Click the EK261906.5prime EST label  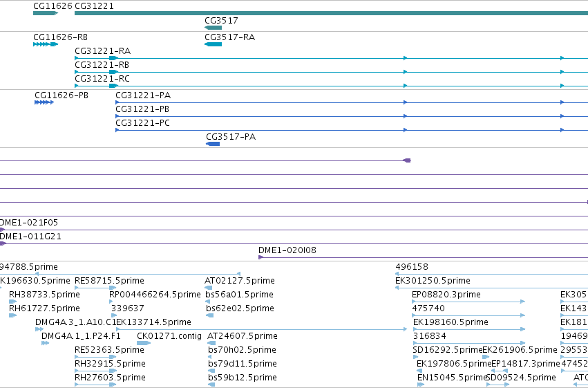[520, 350]
